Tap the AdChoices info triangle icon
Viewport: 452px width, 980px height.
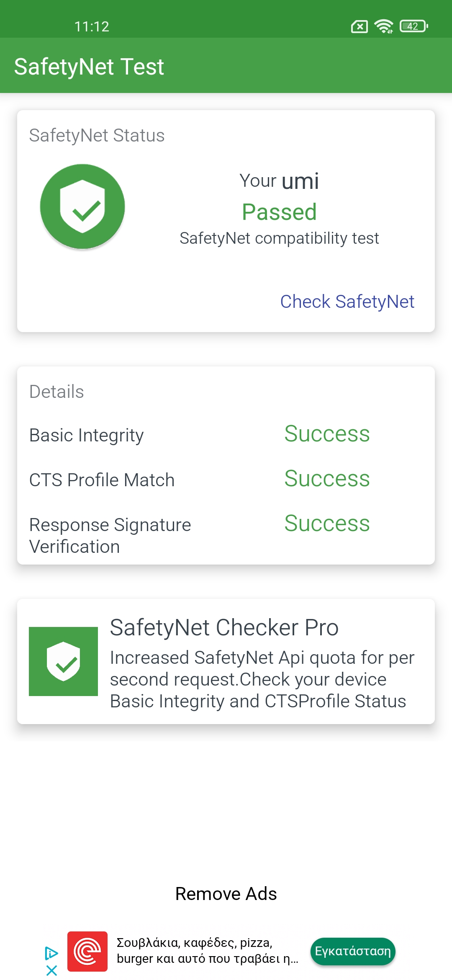click(x=51, y=953)
